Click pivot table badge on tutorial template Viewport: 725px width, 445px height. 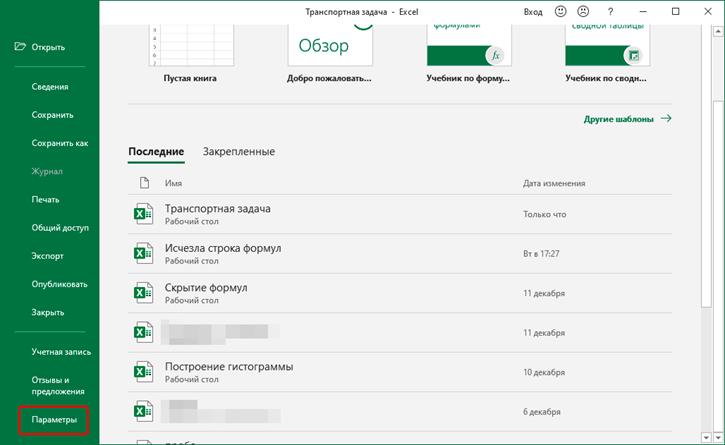click(x=633, y=56)
